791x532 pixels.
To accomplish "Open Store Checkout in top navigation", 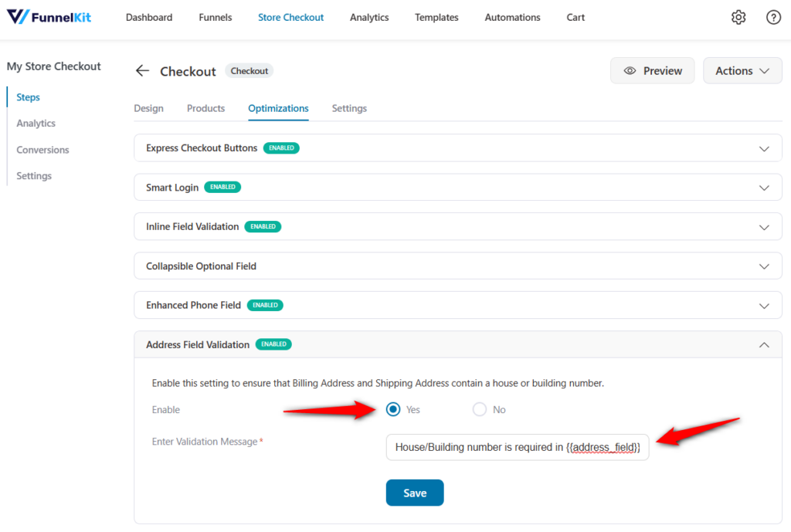I will tap(290, 17).
